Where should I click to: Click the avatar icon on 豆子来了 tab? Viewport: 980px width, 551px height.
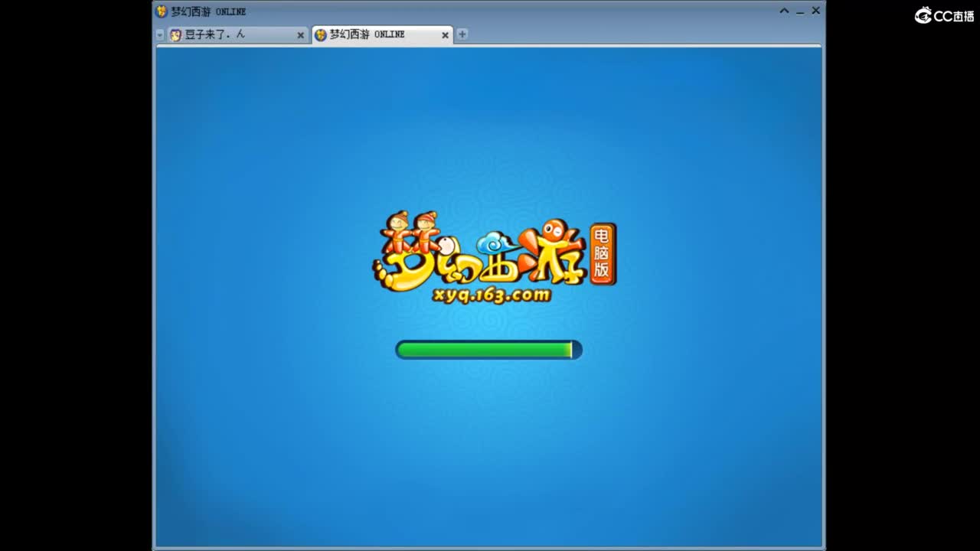point(176,34)
